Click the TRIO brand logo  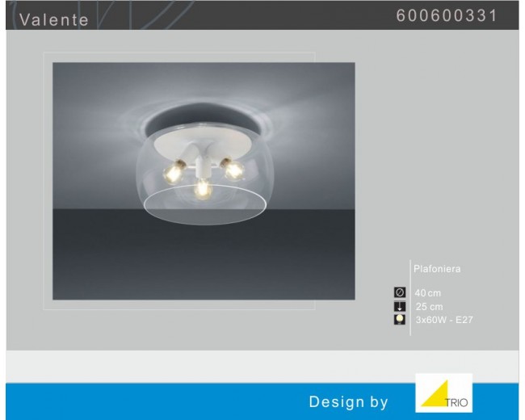(x=443, y=393)
